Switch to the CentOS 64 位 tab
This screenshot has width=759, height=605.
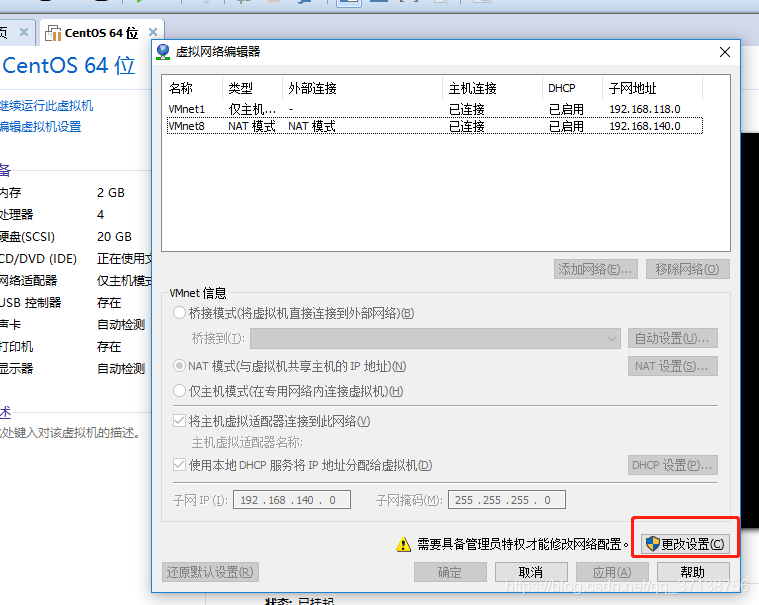(x=102, y=33)
